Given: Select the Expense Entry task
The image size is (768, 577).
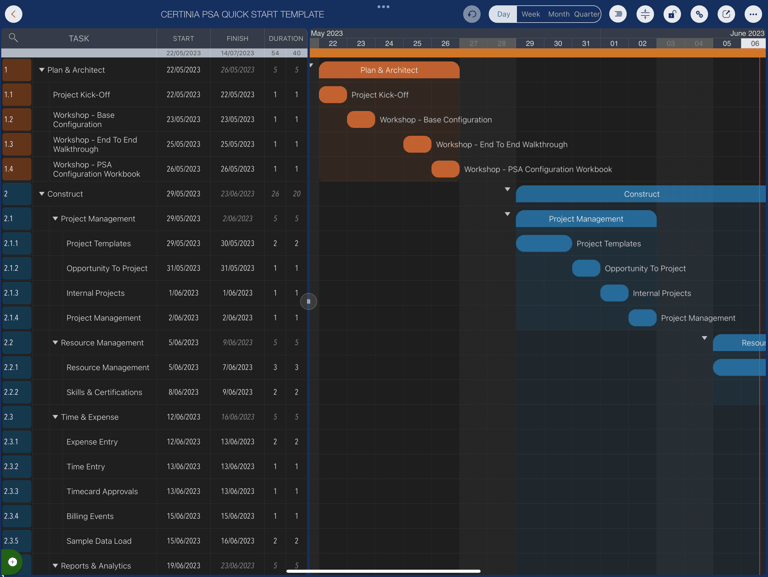Looking at the screenshot, I should pos(92,442).
